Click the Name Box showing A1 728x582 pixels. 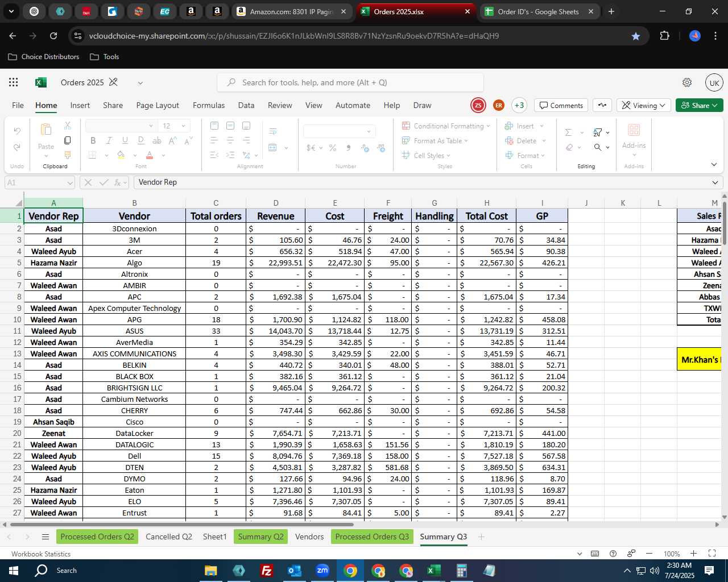(x=40, y=182)
